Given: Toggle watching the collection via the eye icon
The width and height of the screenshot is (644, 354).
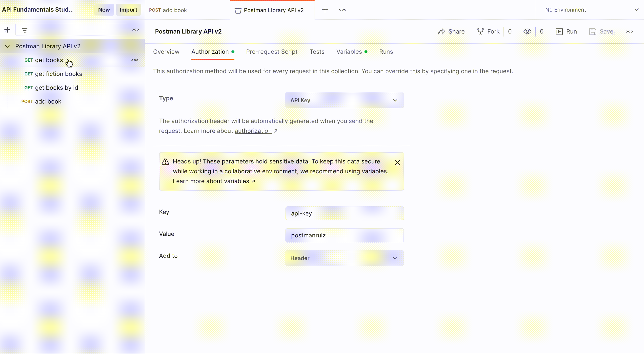Looking at the screenshot, I should point(527,32).
